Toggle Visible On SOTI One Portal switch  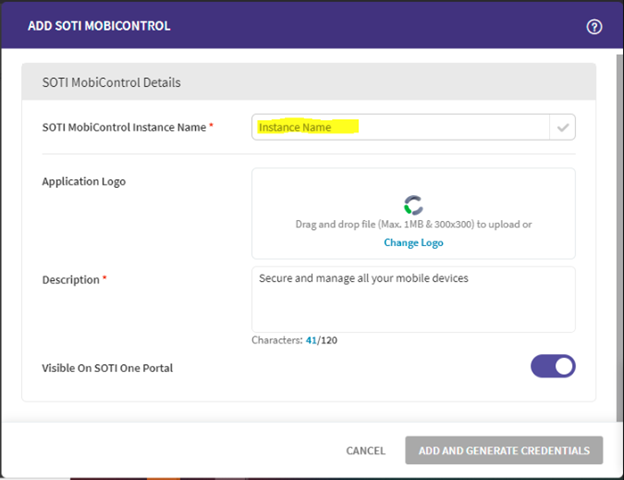click(x=553, y=366)
